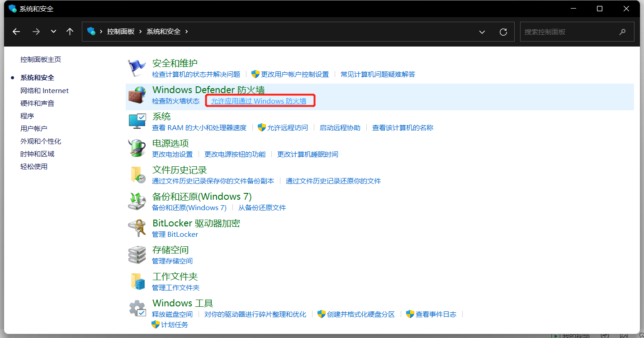The height and width of the screenshot is (338, 644).
Task: Open the 备份和还原 drive icon
Action: pyautogui.click(x=137, y=202)
